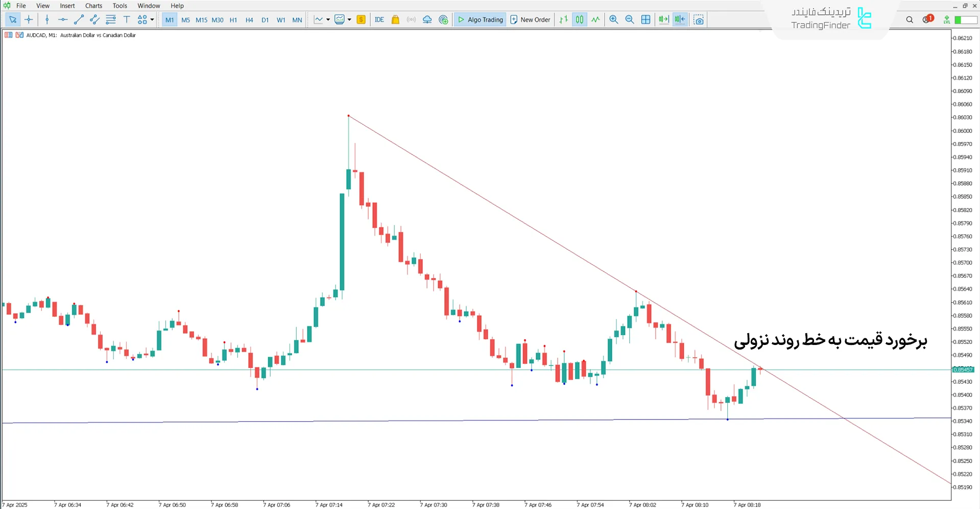Click the New Order button
The height and width of the screenshot is (509, 980).
[x=530, y=19]
